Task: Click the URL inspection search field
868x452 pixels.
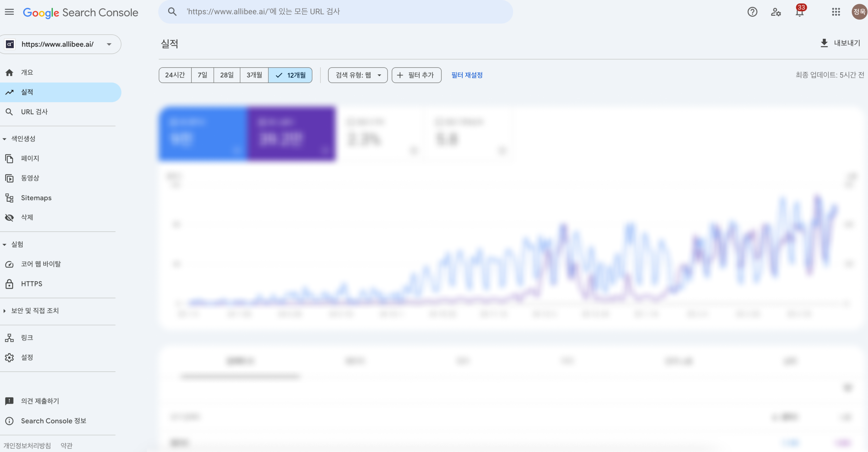Action: [336, 11]
